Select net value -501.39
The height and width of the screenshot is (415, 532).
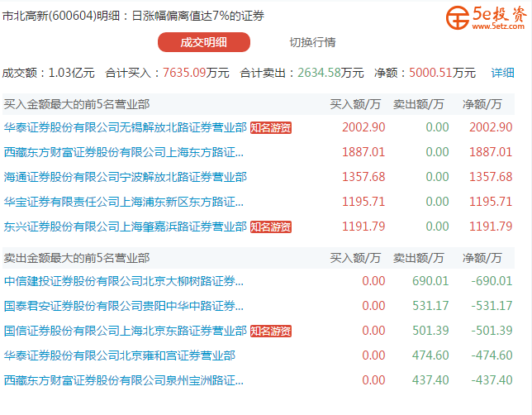point(492,331)
